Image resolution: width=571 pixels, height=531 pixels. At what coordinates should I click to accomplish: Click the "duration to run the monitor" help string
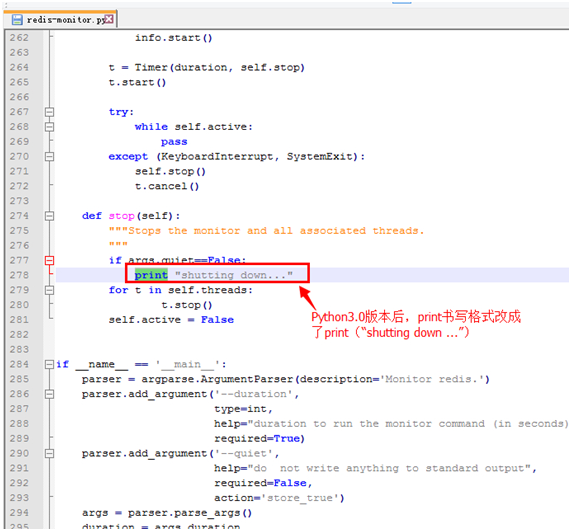408,424
